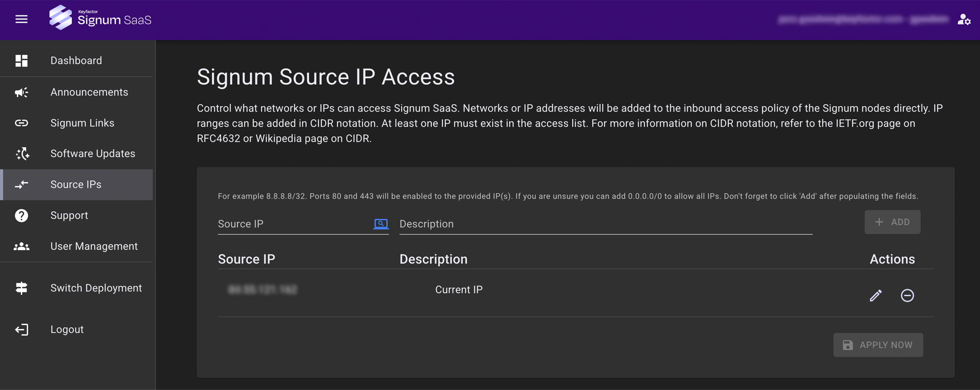Viewport: 980px width, 390px height.
Task: Click the Signum SaaS logo
Action: coord(100,19)
